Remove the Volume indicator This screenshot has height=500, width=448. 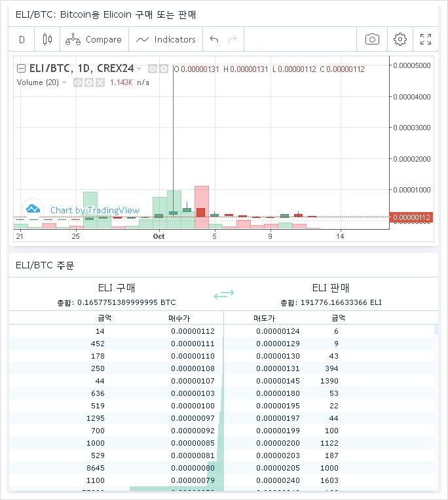click(x=100, y=83)
